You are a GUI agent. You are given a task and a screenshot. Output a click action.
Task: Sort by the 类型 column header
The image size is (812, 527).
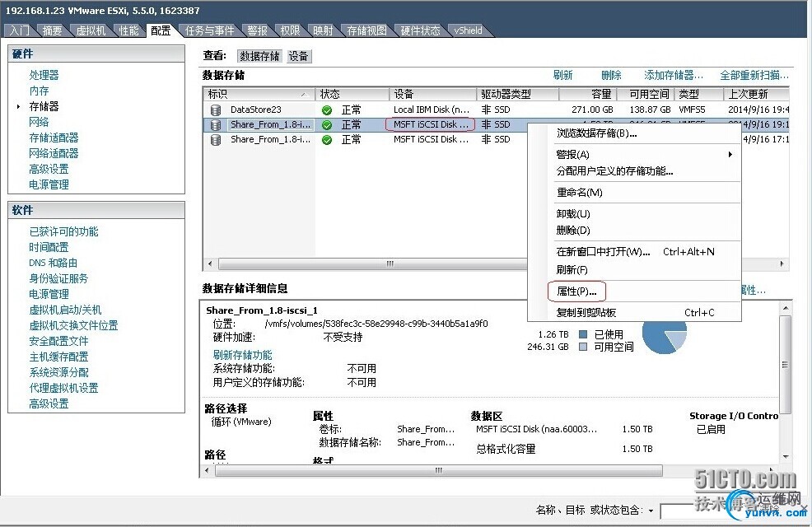tap(698, 94)
